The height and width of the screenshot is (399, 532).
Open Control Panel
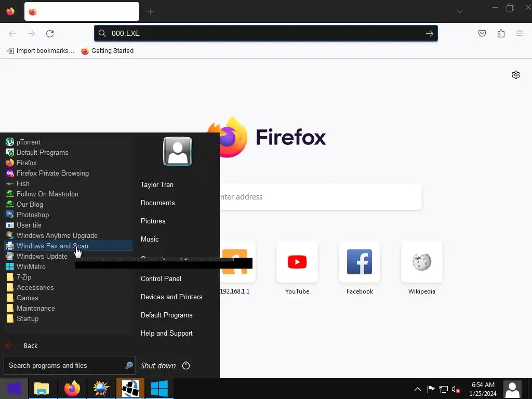(x=161, y=278)
